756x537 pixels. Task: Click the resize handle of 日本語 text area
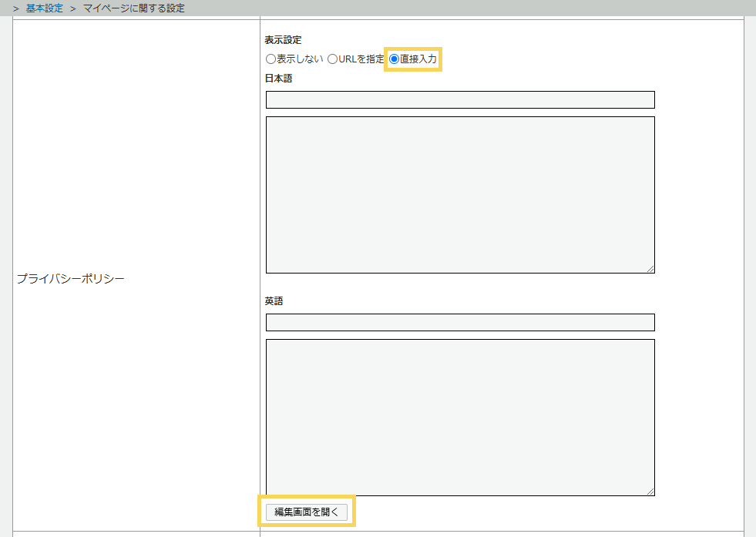point(650,268)
